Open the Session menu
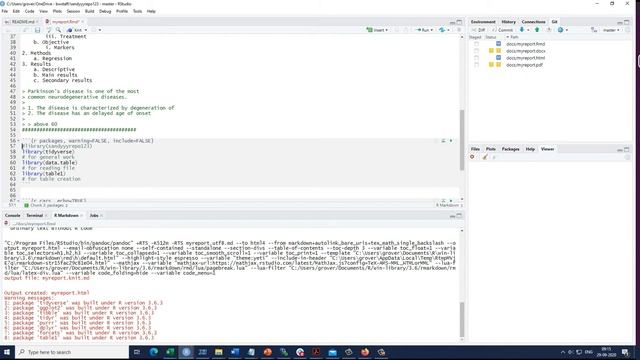This screenshot has height=360, width=640. [73, 11]
